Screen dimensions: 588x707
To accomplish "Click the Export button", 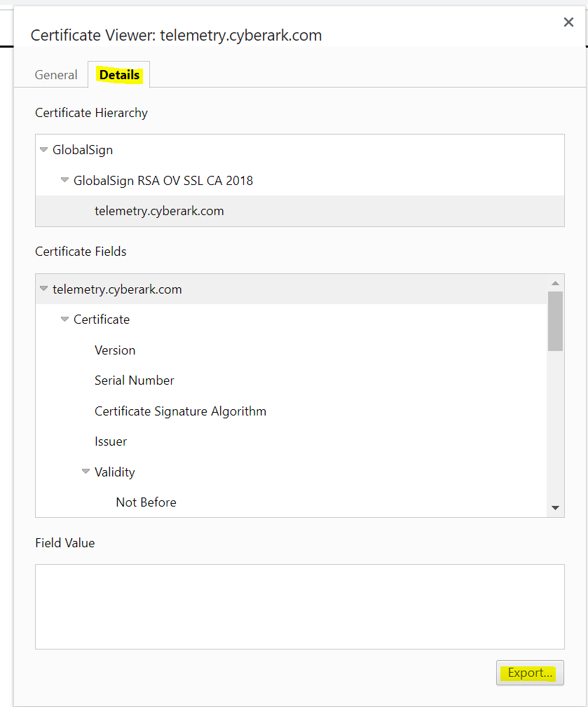I will 530,673.
